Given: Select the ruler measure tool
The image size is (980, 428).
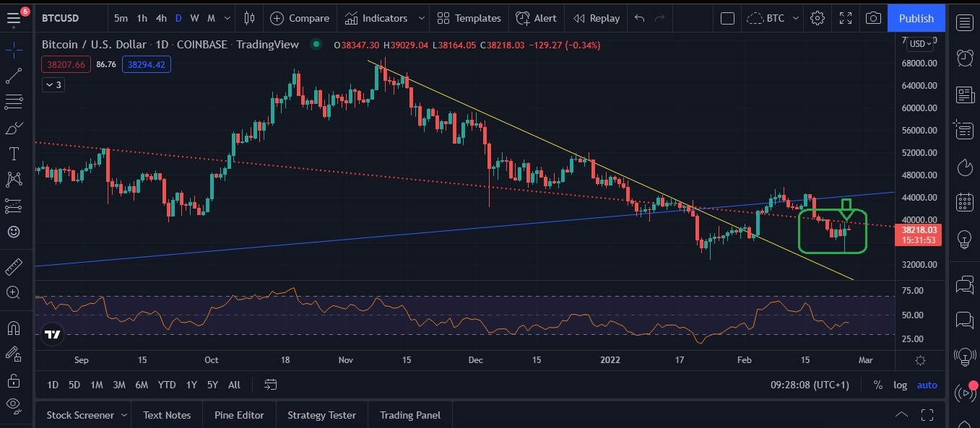Looking at the screenshot, I should (x=14, y=267).
